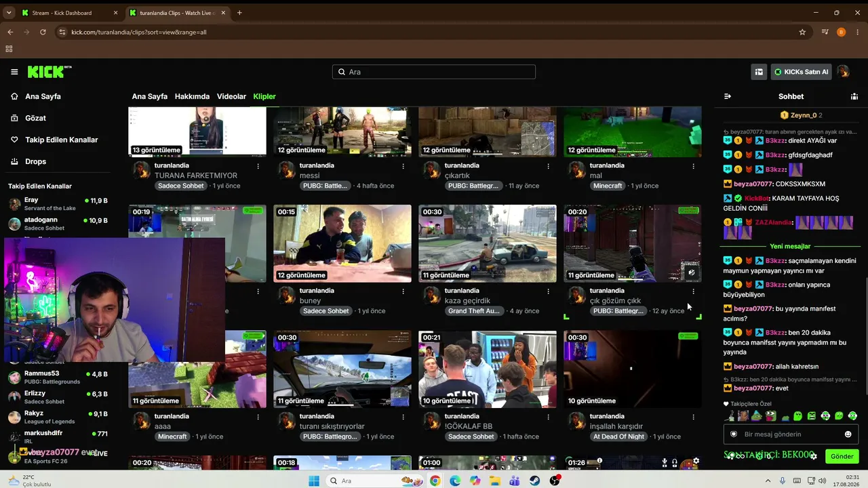Switch to Hakkımda channel tab
This screenshot has height=488, width=868.
[x=192, y=96]
